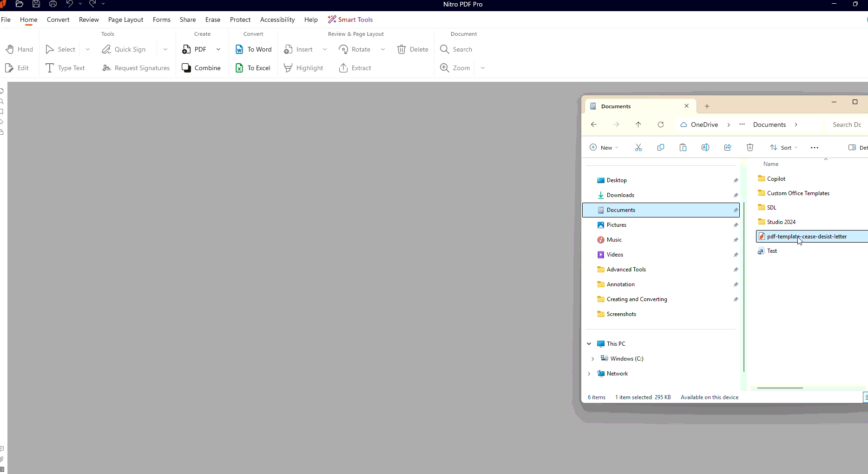Delete pages
The image size is (868, 474).
(x=413, y=49)
